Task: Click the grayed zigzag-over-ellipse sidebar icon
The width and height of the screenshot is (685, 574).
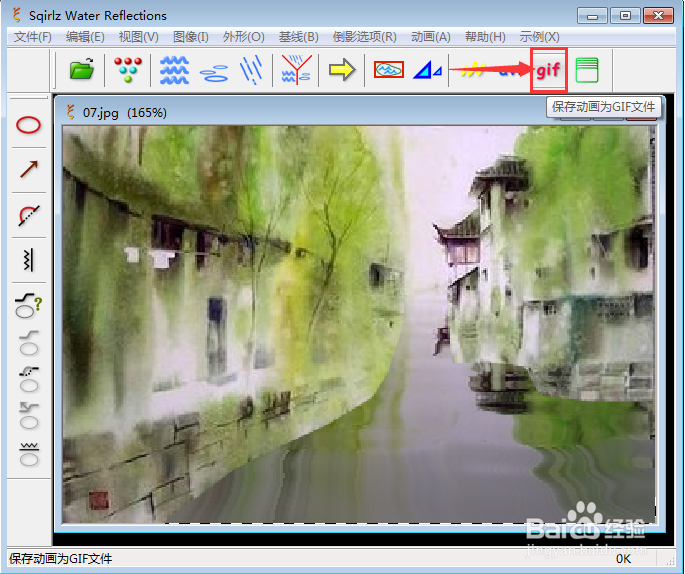Action: pyautogui.click(x=29, y=454)
